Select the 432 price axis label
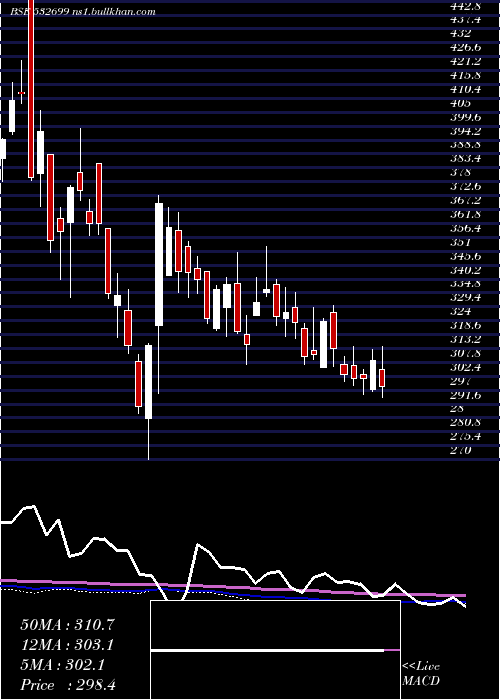Viewport: 500px width, 700px height. click(461, 33)
